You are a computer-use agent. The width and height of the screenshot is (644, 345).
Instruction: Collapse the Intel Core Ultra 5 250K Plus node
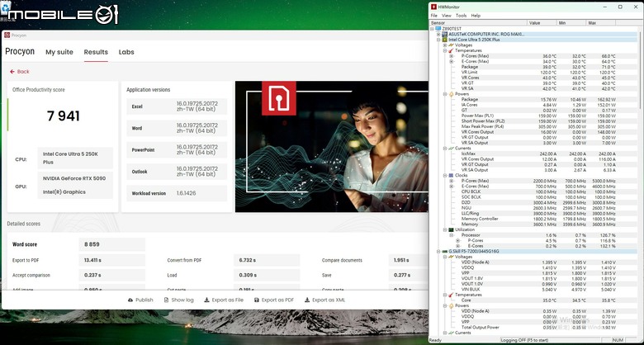point(438,40)
